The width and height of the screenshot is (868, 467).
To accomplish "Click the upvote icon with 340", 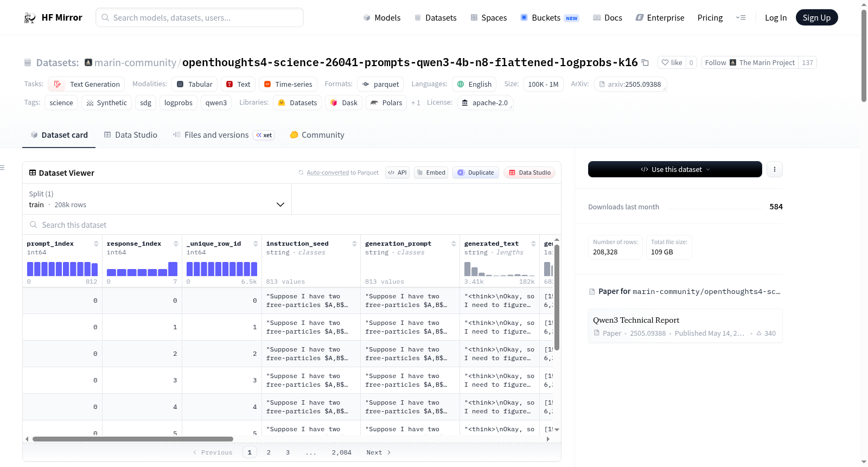I will (759, 333).
